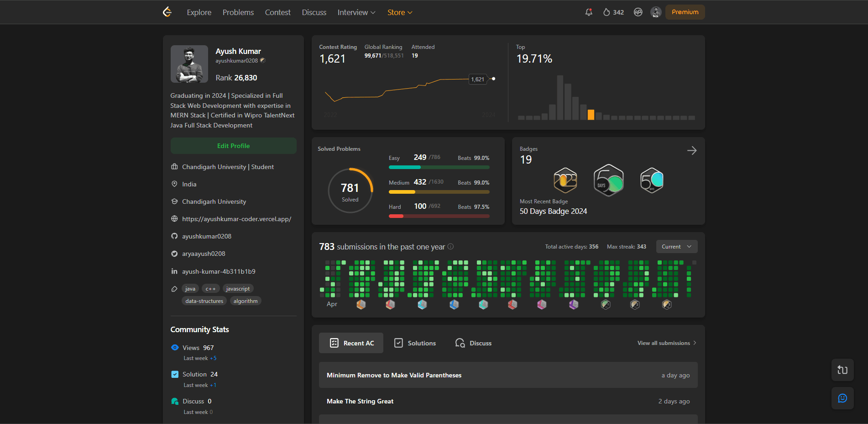This screenshot has width=868, height=424.
Task: Switch to the Solutions tab
Action: [x=415, y=343]
